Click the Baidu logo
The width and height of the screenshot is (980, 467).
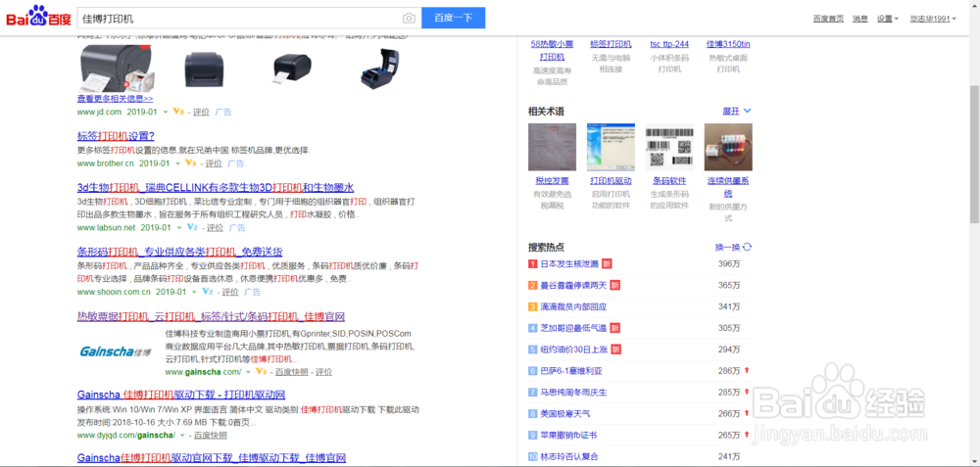point(39,17)
